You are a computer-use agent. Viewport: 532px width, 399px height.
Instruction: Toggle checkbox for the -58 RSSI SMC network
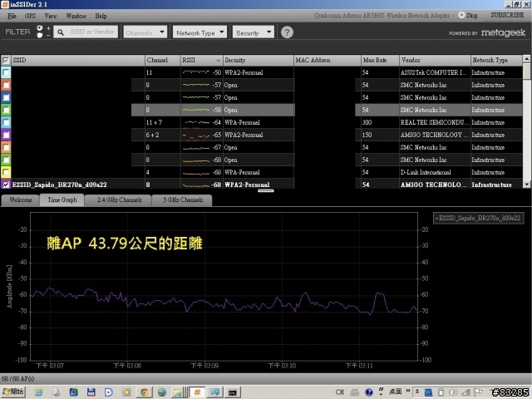point(6,110)
